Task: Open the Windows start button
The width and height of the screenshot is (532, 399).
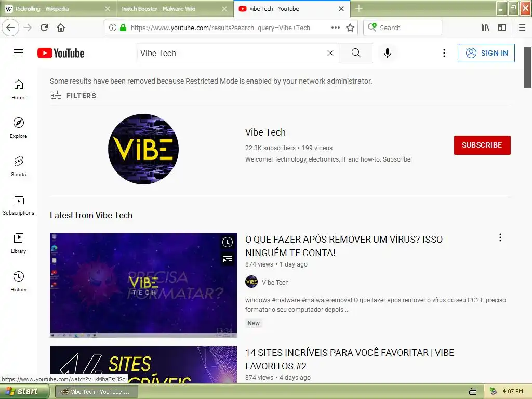Action: [24, 392]
